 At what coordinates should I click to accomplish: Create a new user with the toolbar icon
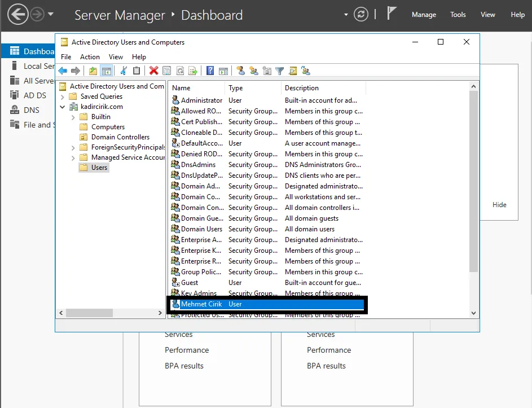(x=240, y=71)
